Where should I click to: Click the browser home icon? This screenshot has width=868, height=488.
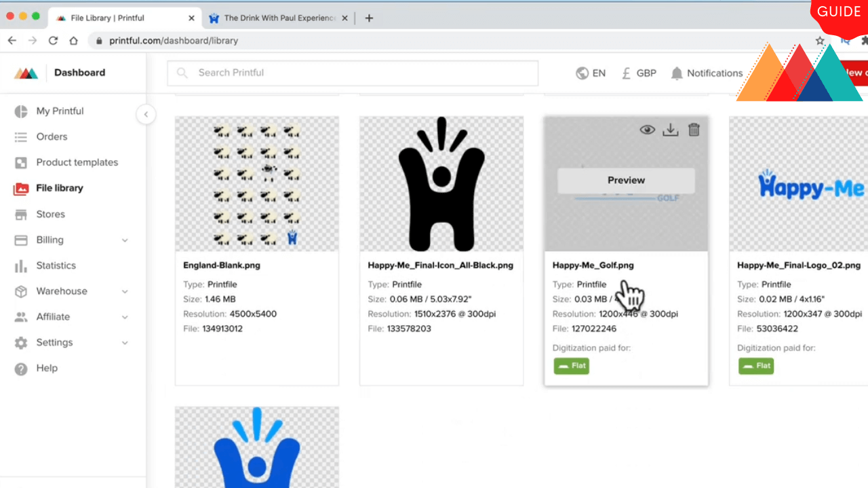click(74, 41)
